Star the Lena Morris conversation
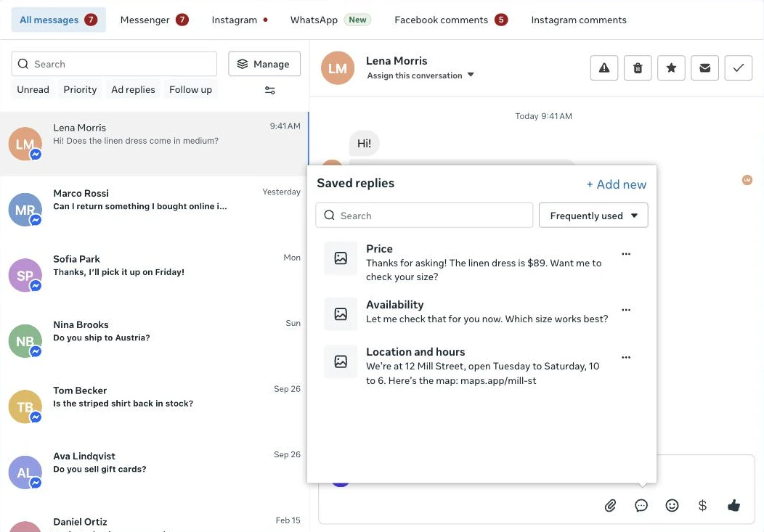Image resolution: width=764 pixels, height=532 pixels. click(x=671, y=68)
